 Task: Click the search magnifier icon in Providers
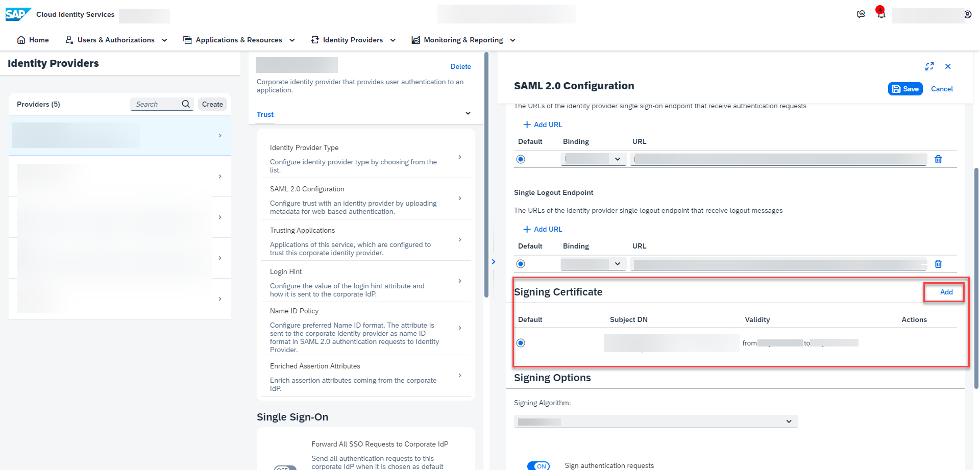tap(186, 104)
